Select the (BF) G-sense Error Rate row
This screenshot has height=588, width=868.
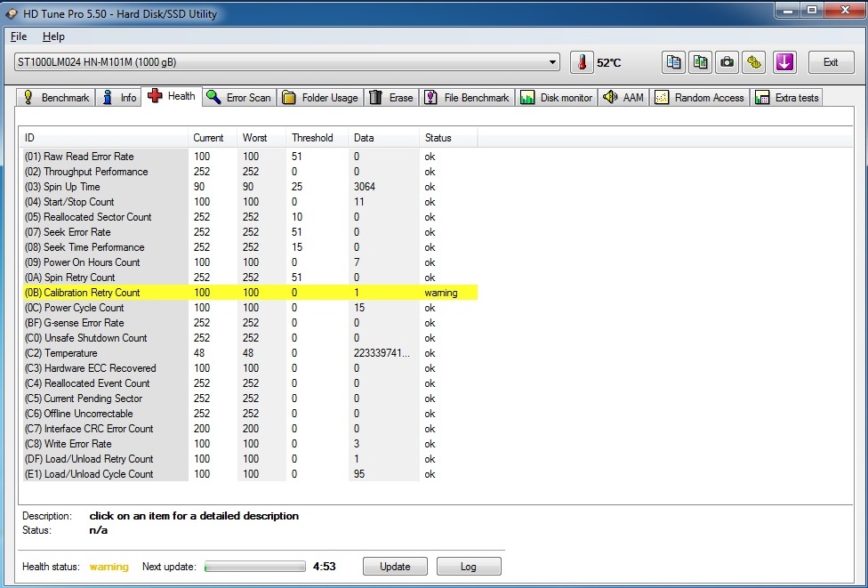249,323
